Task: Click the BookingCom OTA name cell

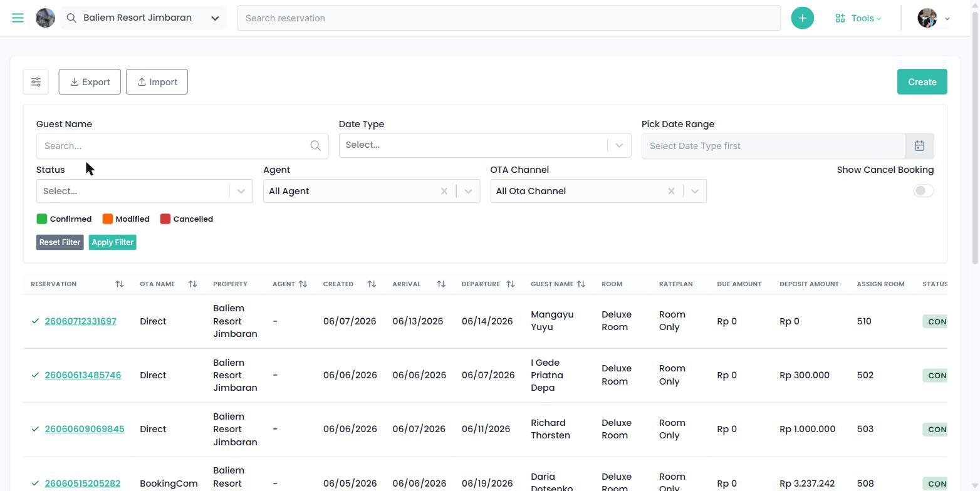Action: [169, 483]
